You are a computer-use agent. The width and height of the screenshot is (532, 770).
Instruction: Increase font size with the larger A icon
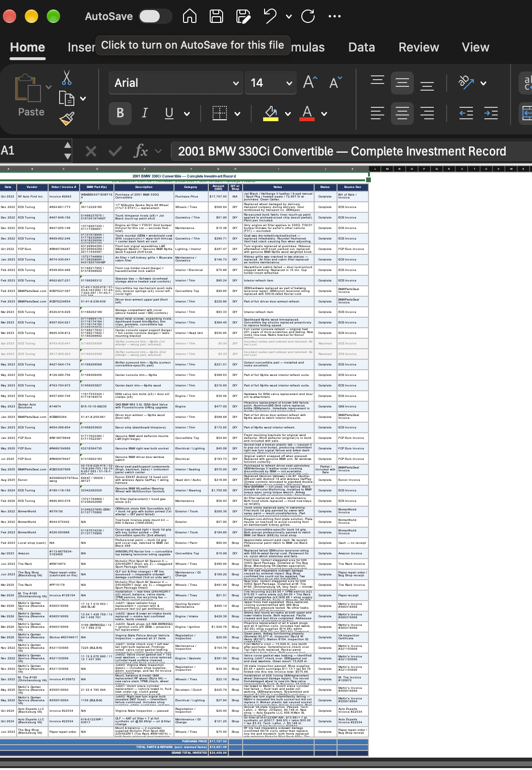click(310, 83)
